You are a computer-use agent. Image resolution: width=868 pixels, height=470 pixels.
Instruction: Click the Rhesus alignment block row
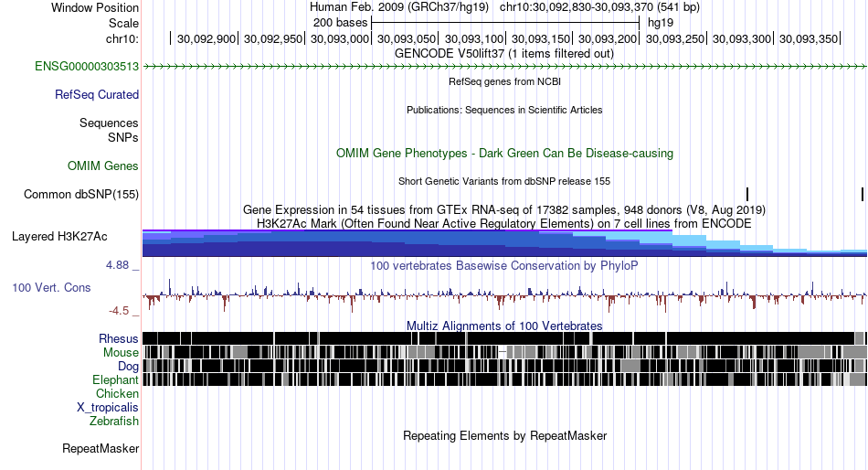[x=504, y=338]
